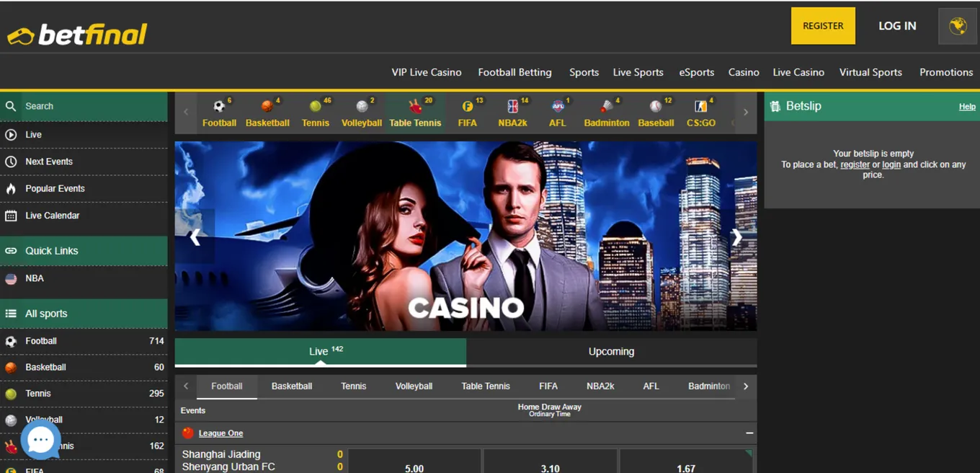Select Tennis icon in sports carousel

point(315,107)
